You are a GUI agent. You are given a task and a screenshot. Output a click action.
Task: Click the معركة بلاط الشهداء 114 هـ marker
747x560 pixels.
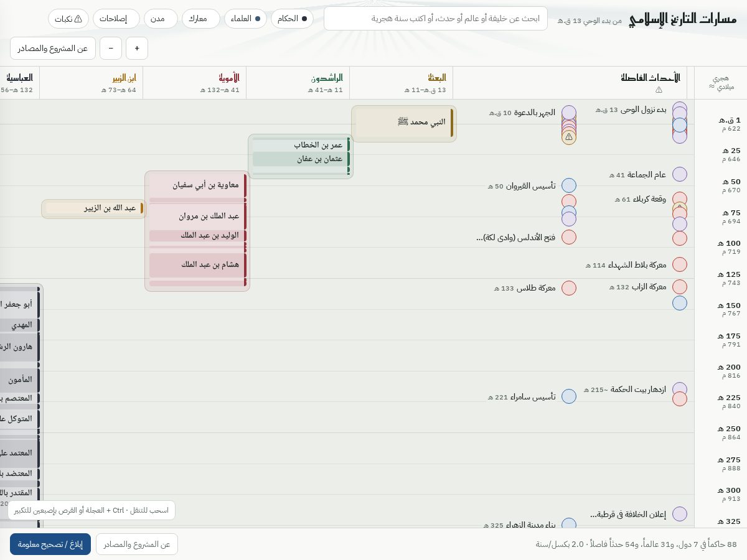(680, 264)
